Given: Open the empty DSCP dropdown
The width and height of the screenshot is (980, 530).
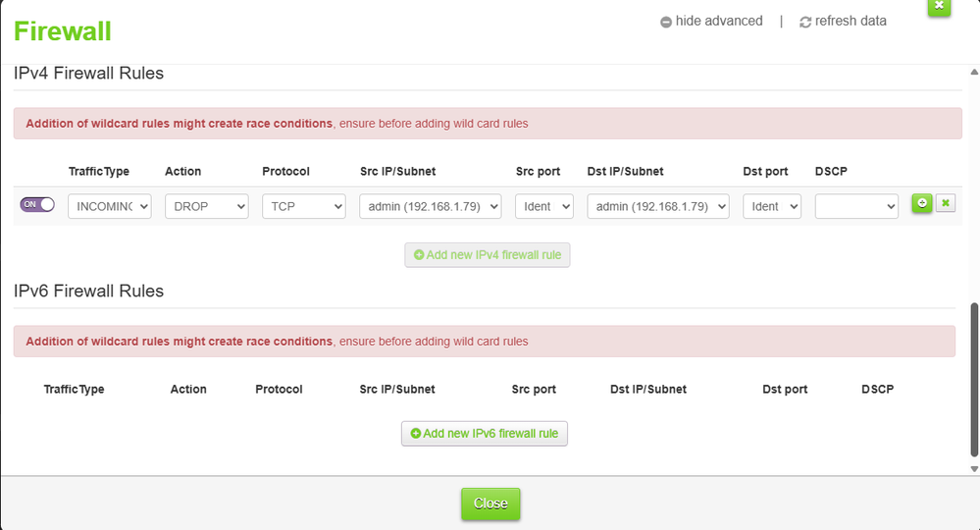Looking at the screenshot, I should (x=855, y=206).
